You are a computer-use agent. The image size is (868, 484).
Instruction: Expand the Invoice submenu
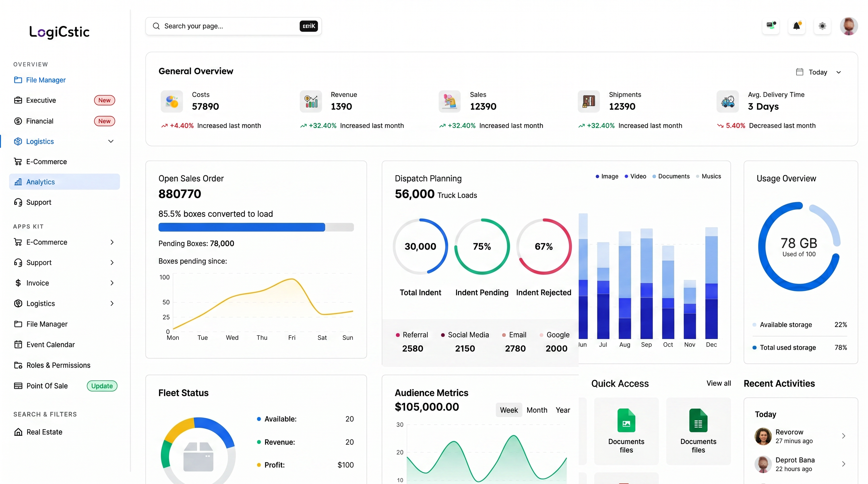point(112,283)
